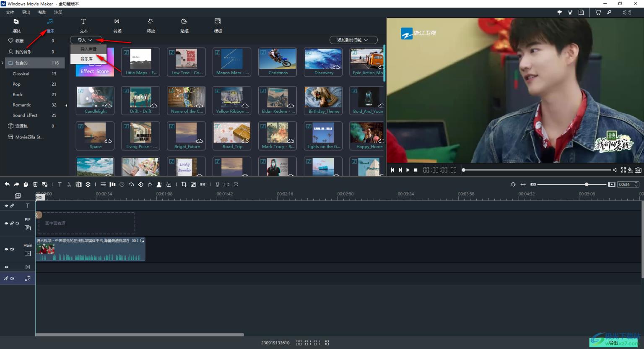Toggle link lock on music track
The width and height of the screenshot is (644, 349).
click(6, 279)
